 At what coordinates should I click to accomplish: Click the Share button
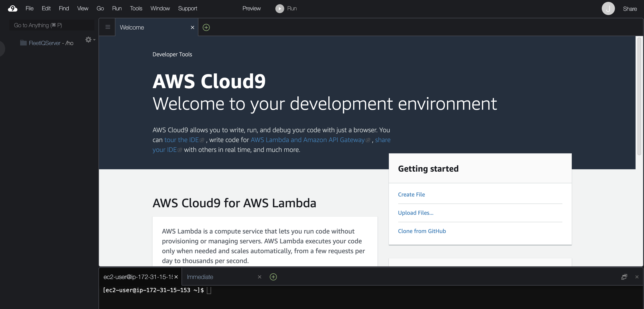click(x=629, y=9)
